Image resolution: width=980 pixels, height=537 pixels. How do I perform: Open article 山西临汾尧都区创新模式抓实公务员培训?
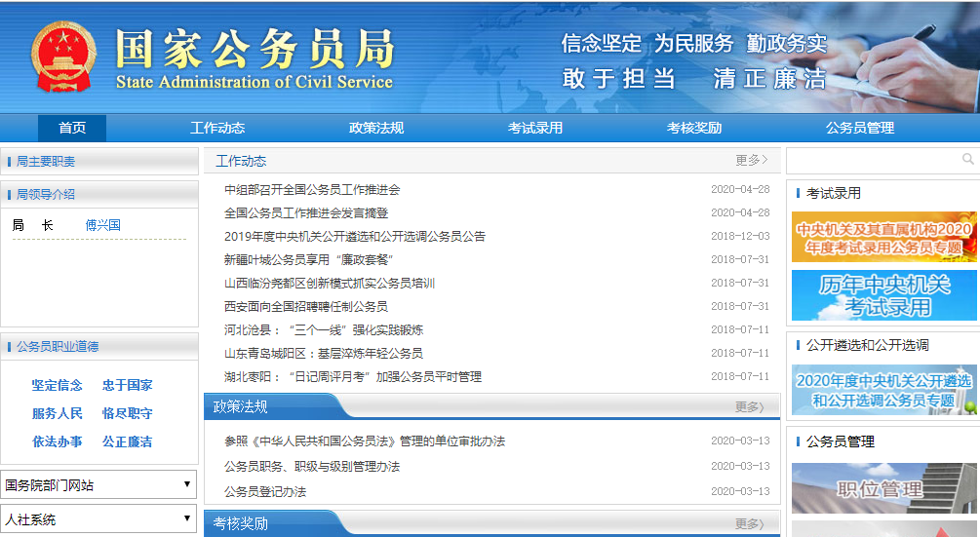[330, 284]
